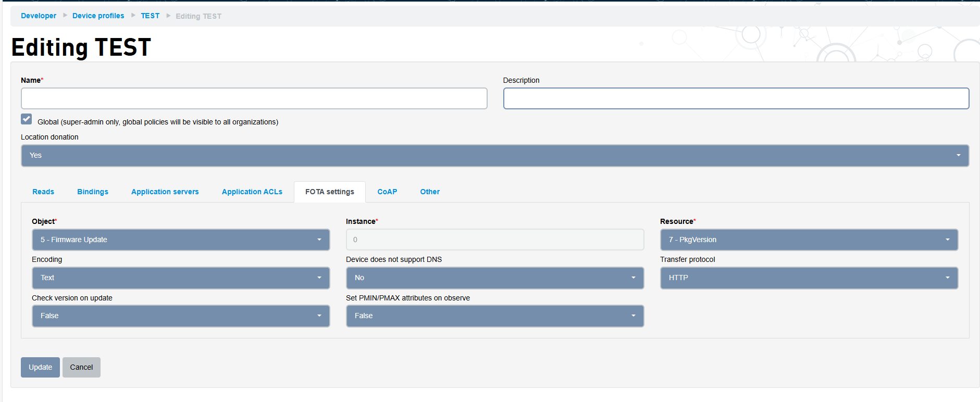Focus the Name text field
Image resolution: width=980 pixels, height=402 pixels.
click(254, 98)
